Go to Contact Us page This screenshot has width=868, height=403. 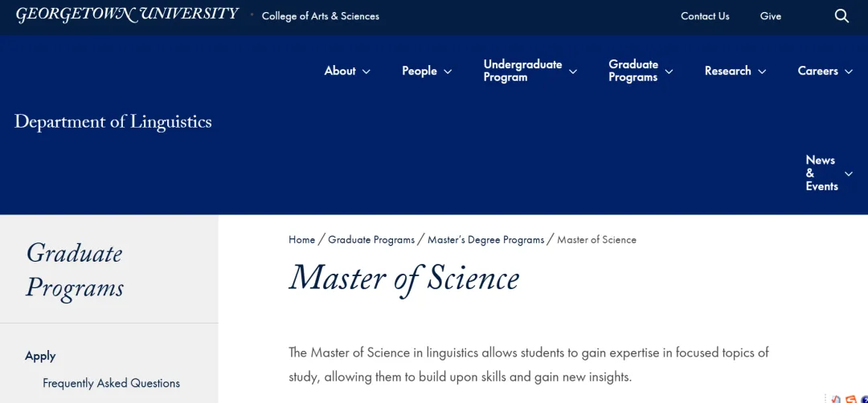coord(705,16)
